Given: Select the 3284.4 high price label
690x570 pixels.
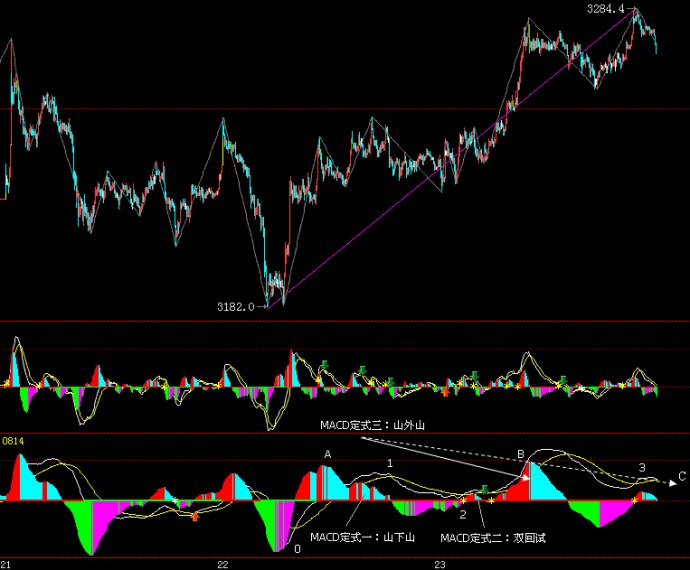Looking at the screenshot, I should [606, 9].
